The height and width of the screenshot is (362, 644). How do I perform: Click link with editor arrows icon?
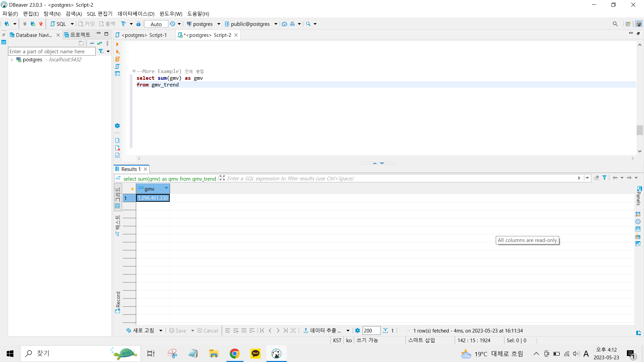point(100,43)
